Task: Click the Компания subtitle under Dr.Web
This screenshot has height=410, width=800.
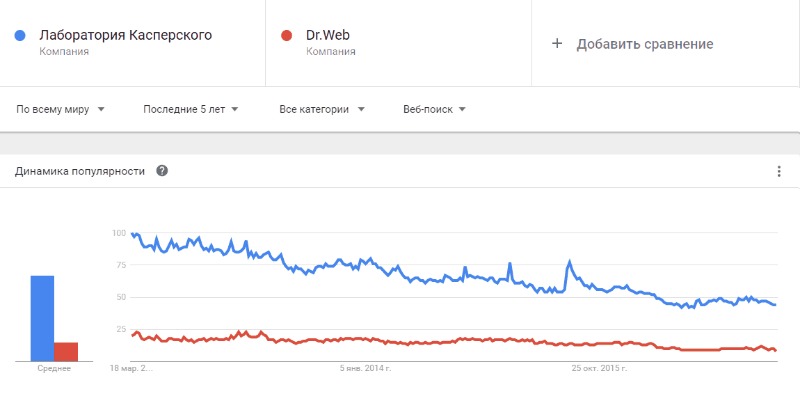Action: (331, 52)
